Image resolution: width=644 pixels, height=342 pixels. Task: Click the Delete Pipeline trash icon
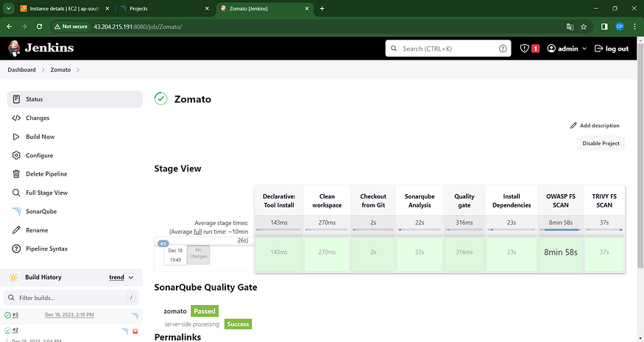point(16,174)
